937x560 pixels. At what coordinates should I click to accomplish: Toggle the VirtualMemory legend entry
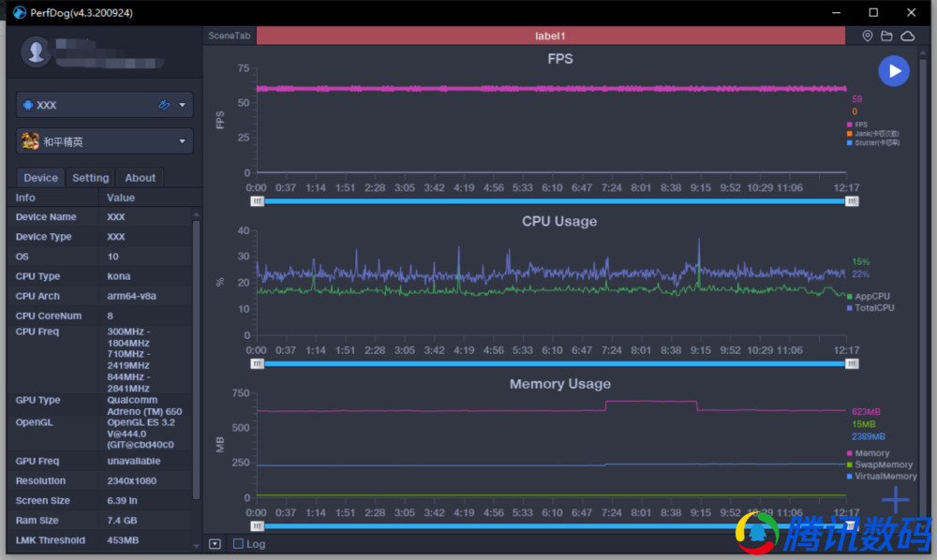point(882,476)
